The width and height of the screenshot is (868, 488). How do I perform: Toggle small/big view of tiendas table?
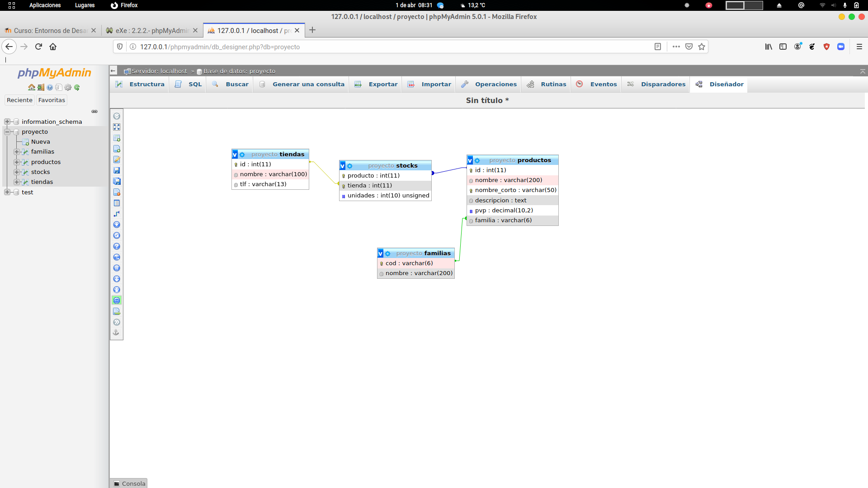(x=235, y=155)
